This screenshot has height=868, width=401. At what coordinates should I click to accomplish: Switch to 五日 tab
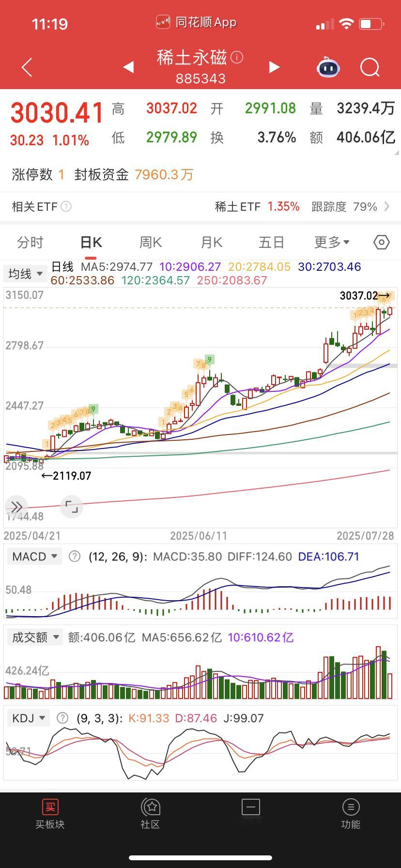tap(271, 242)
